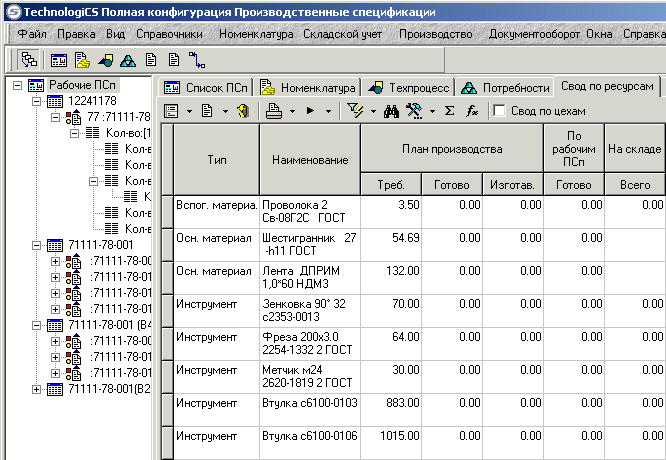This screenshot has height=460, width=666.
Task: Click the Sigma sum icon
Action: coord(448,110)
